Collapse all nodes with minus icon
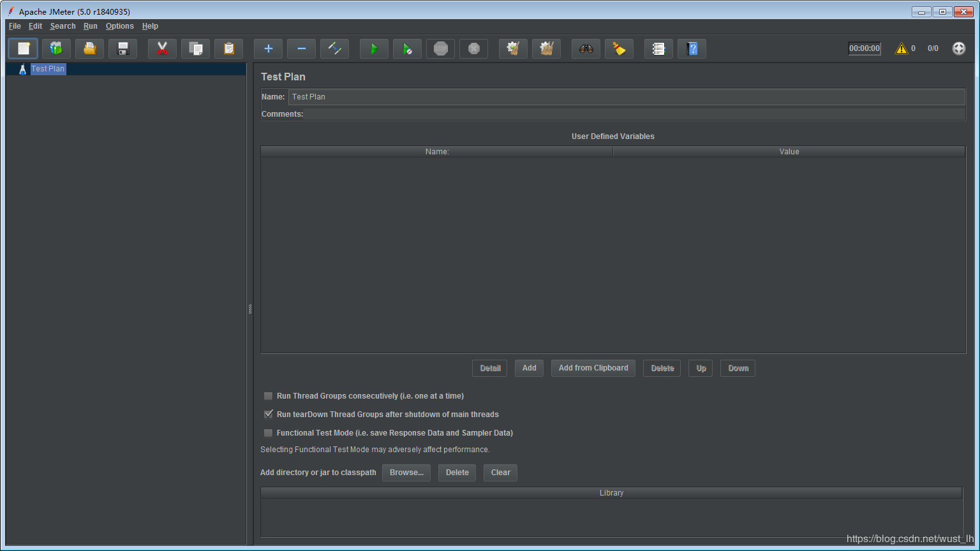 [301, 48]
